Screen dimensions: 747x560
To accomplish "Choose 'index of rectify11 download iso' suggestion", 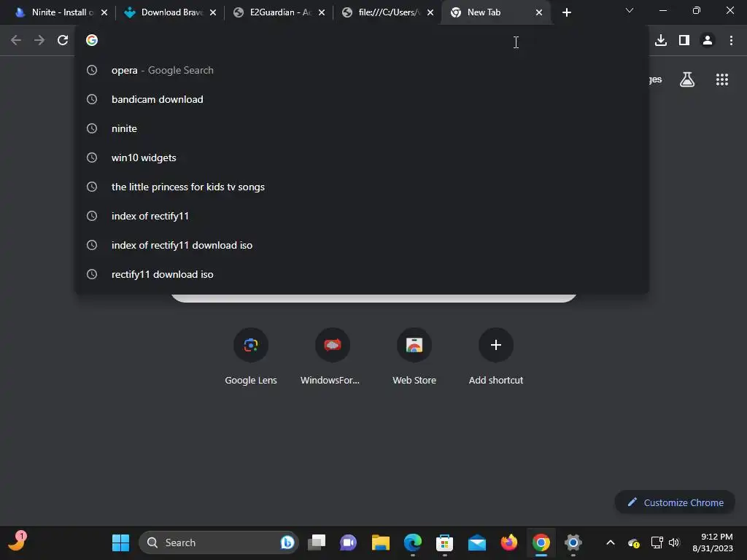I will 362,245.
